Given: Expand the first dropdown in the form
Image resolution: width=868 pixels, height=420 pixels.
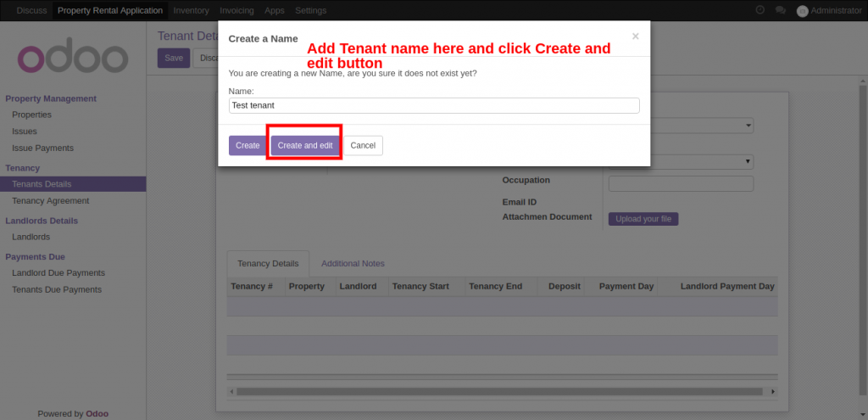Looking at the screenshot, I should [748, 126].
